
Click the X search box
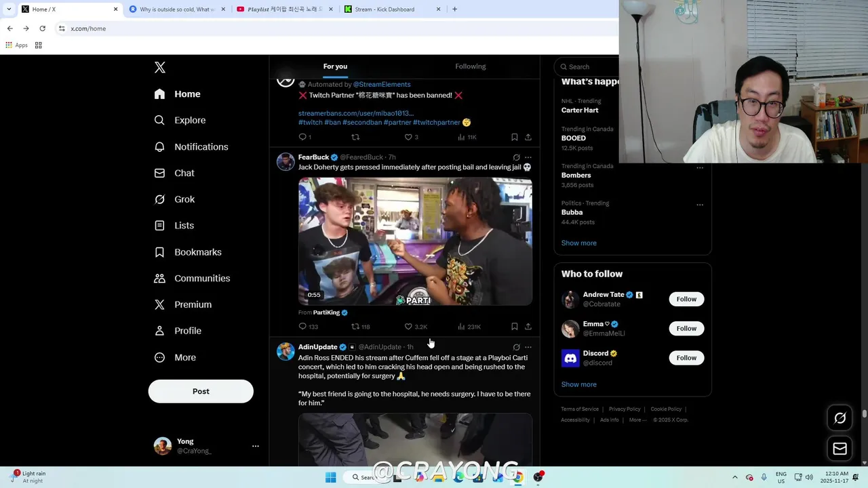tap(587, 66)
